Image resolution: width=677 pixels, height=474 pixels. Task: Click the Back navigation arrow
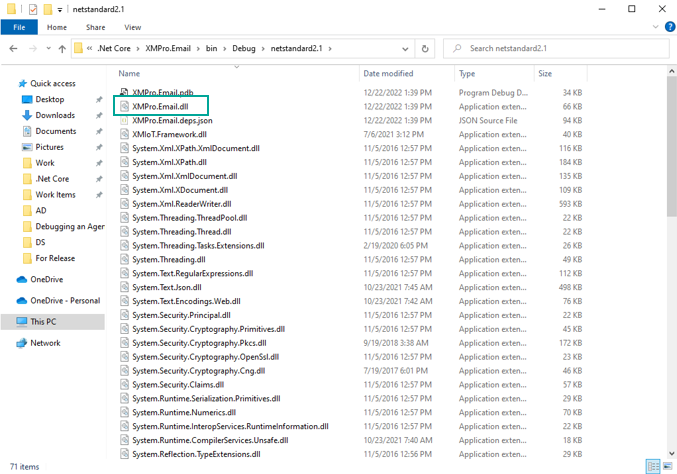[14, 49]
